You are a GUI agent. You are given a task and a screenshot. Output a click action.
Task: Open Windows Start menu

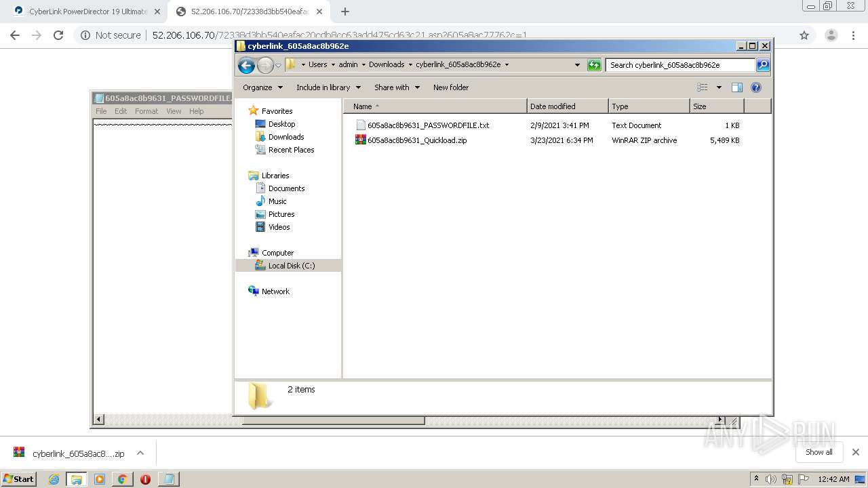click(18, 479)
